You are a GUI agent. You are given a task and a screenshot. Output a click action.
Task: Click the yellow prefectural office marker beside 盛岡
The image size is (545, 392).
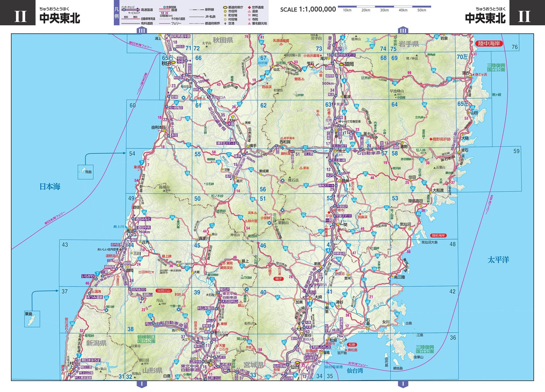click(x=342, y=65)
